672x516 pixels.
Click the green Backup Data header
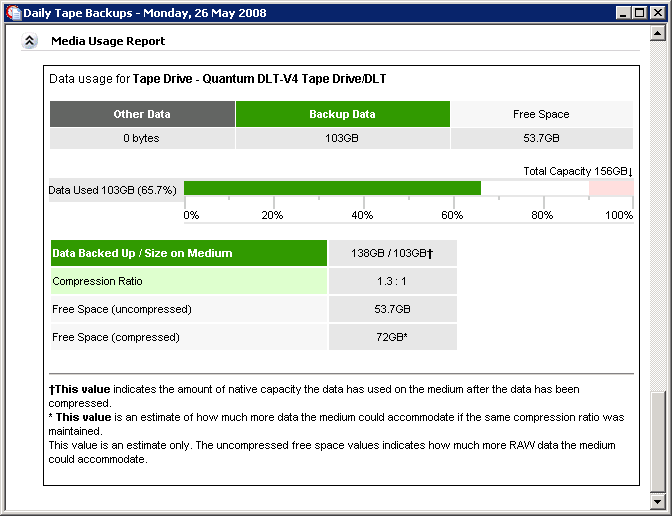(x=342, y=114)
